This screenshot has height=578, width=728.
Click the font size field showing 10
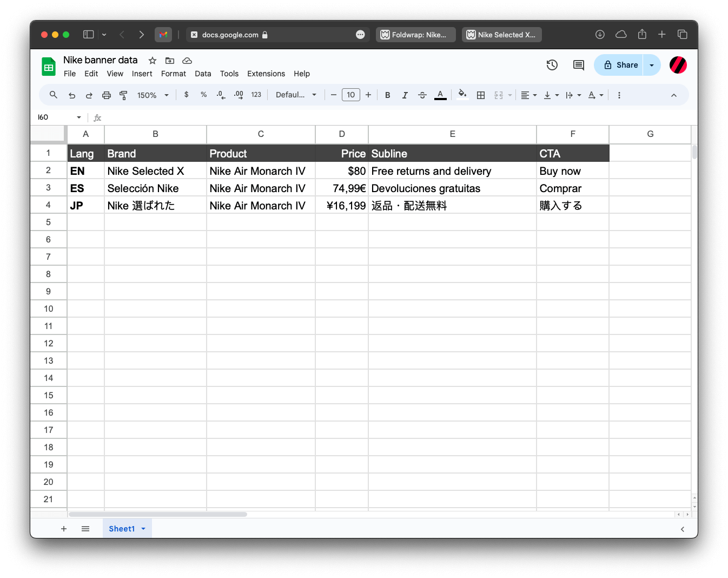click(x=351, y=95)
